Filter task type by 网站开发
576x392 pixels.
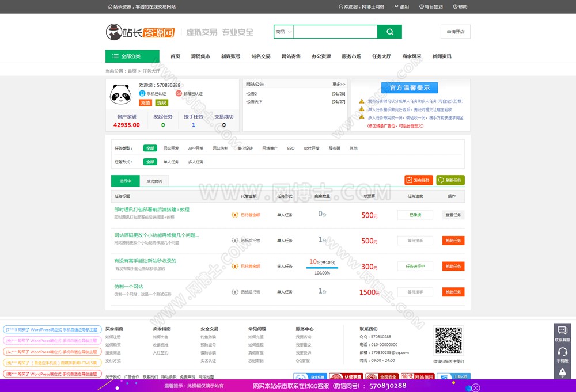171,149
